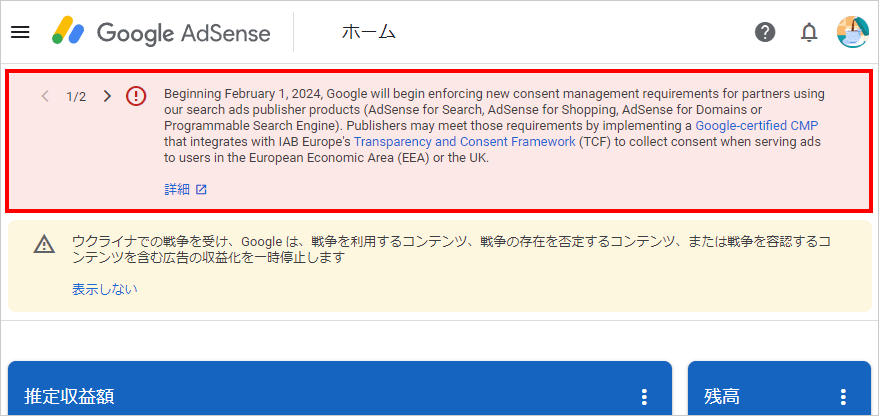
Task: Open the 推定収益額 card options menu
Action: (x=644, y=397)
